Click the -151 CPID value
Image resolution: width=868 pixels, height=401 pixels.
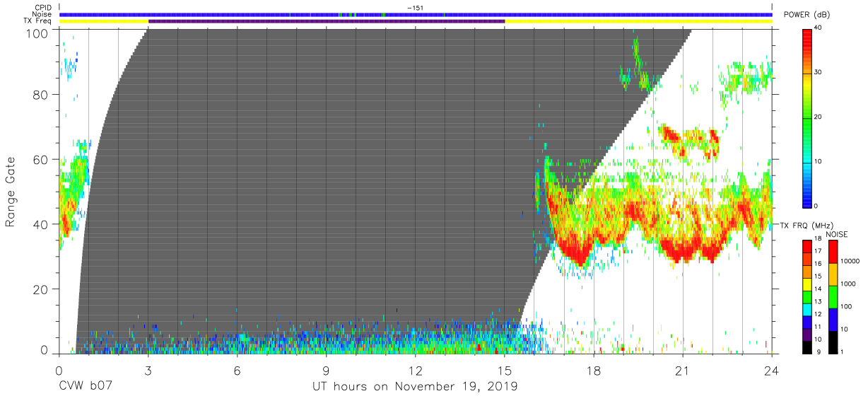[416, 8]
